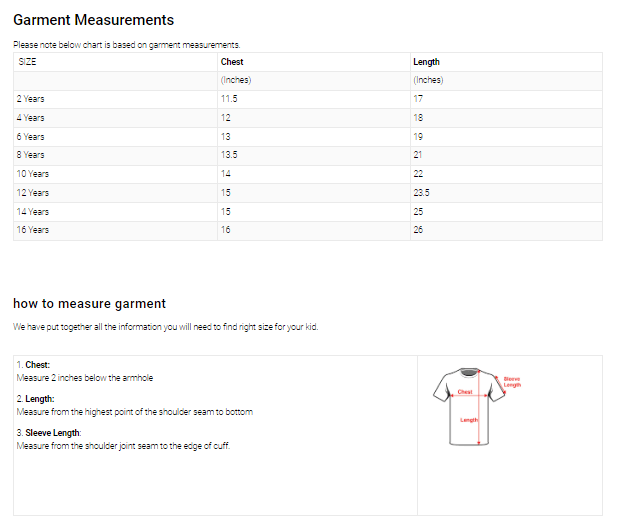The height and width of the screenshot is (530, 618).
Task: Click the Garment Measurements heading
Action: pyautogui.click(x=93, y=20)
